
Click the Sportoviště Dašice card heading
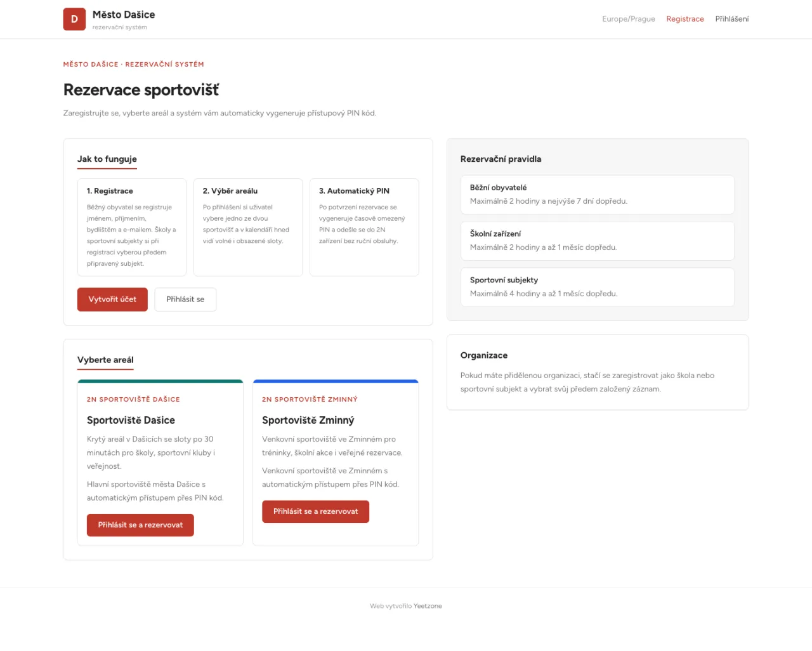click(131, 420)
